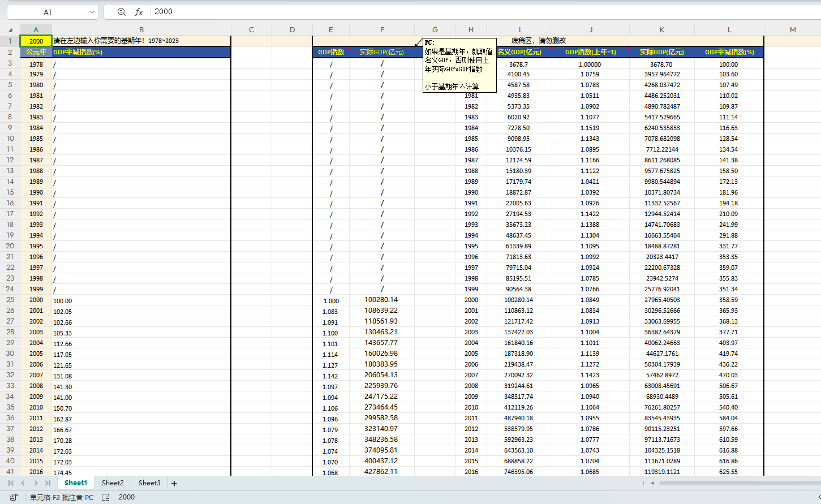This screenshot has height=504, width=821.
Task: Add a new sheet with plus icon
Action: point(174,484)
